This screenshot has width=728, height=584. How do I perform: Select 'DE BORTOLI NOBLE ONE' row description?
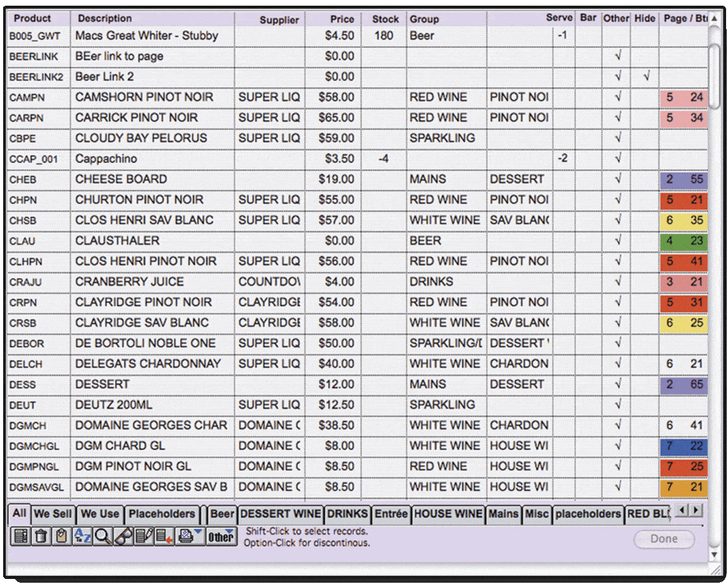[145, 343]
